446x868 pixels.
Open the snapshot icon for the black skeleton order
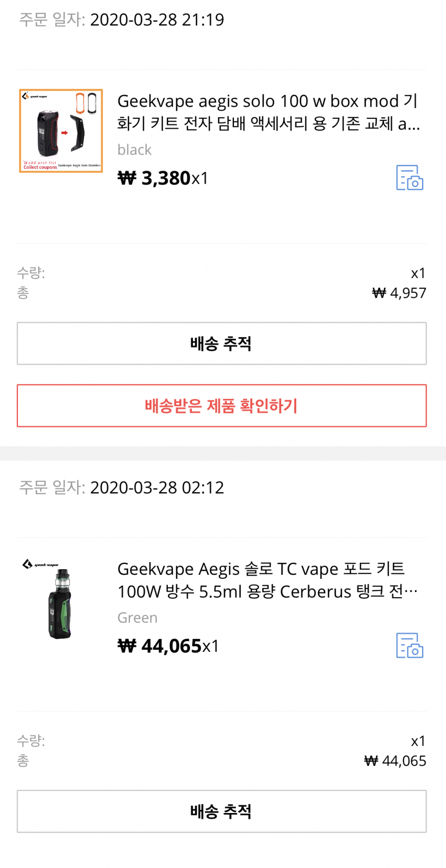(410, 177)
